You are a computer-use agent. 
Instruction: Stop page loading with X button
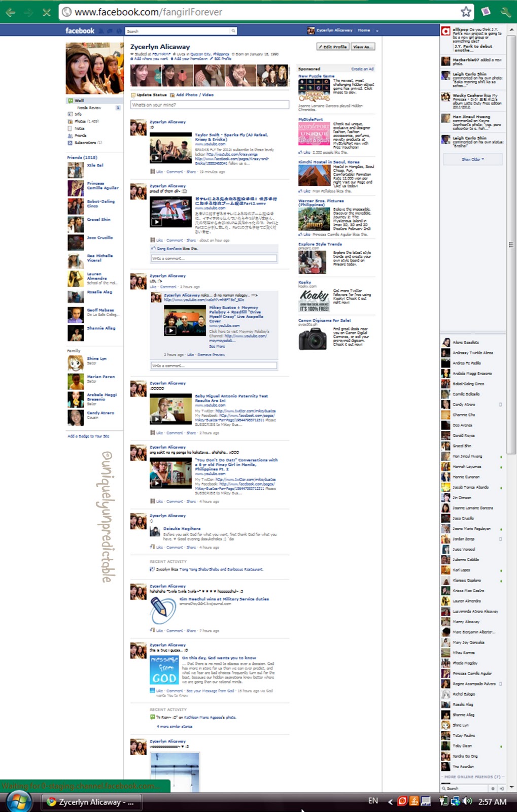(46, 12)
